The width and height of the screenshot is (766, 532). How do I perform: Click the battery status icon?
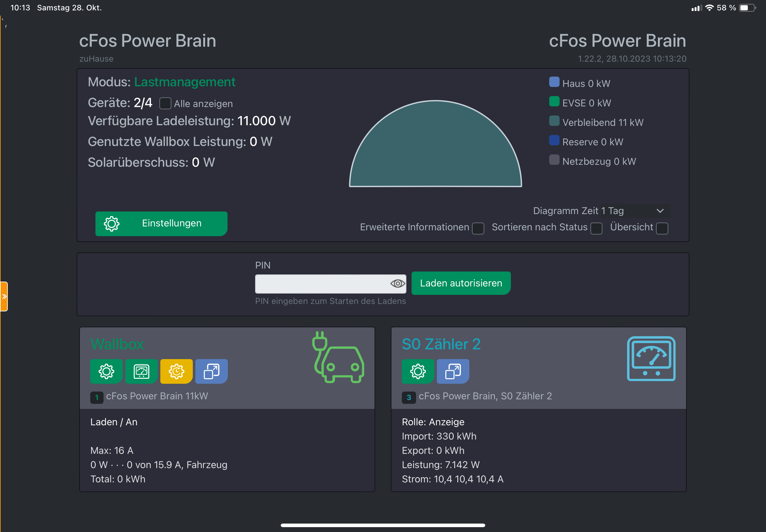click(747, 8)
